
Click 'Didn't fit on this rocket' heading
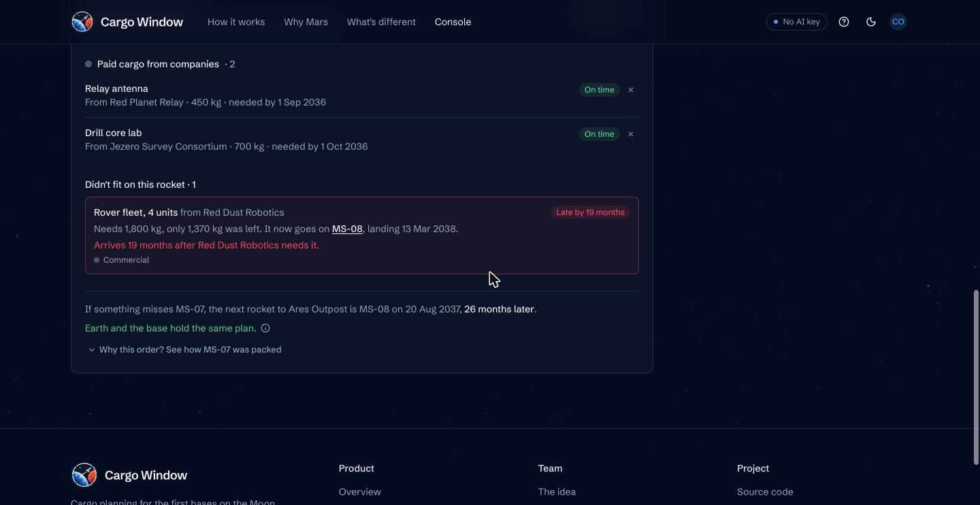tap(140, 184)
